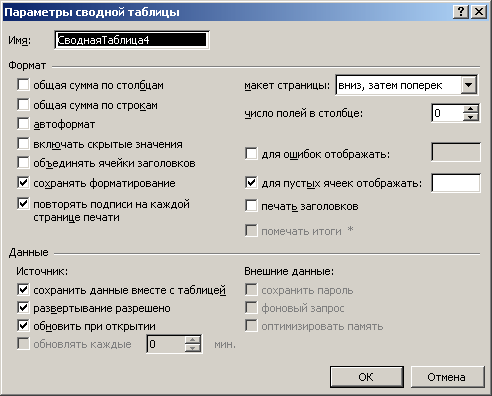Increase число полей в столбце value

[471, 109]
